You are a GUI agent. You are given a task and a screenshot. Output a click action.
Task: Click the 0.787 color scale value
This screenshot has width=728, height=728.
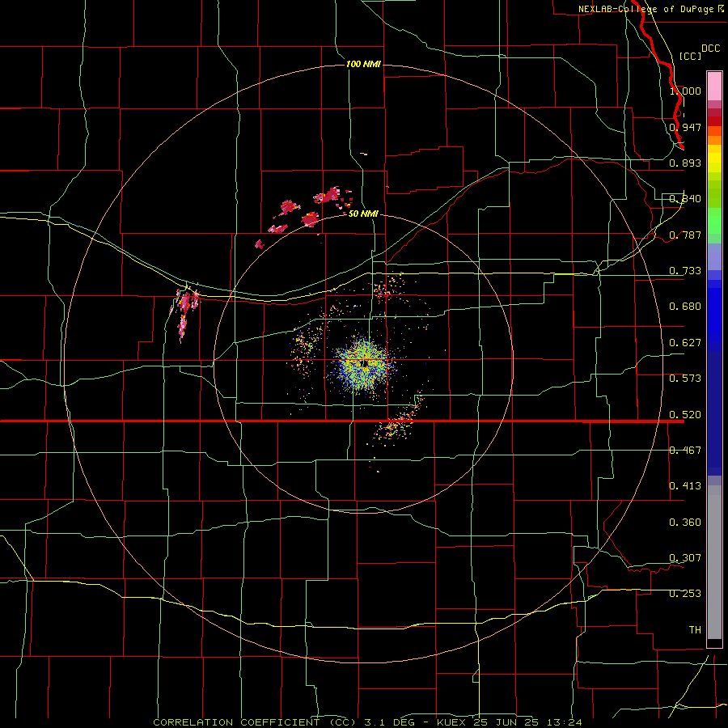(x=685, y=235)
